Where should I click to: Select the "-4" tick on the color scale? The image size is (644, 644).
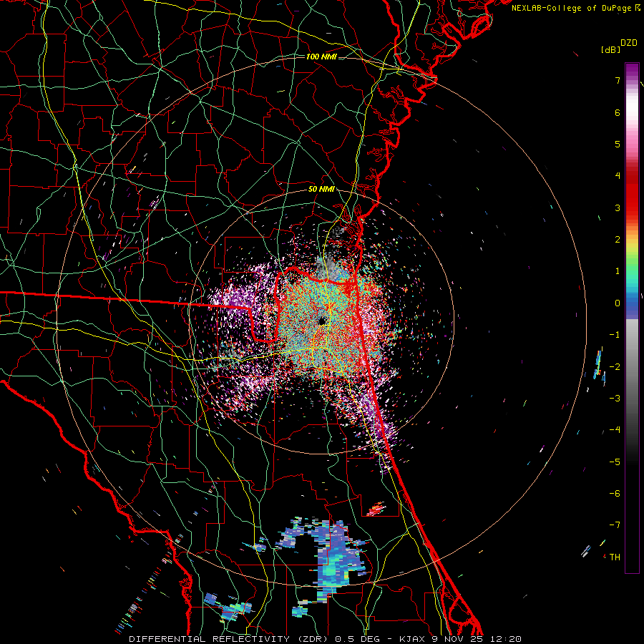click(615, 430)
